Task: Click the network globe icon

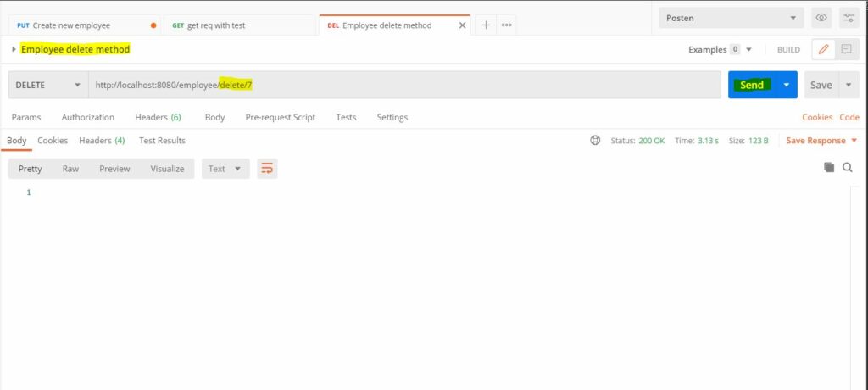Action: [595, 141]
